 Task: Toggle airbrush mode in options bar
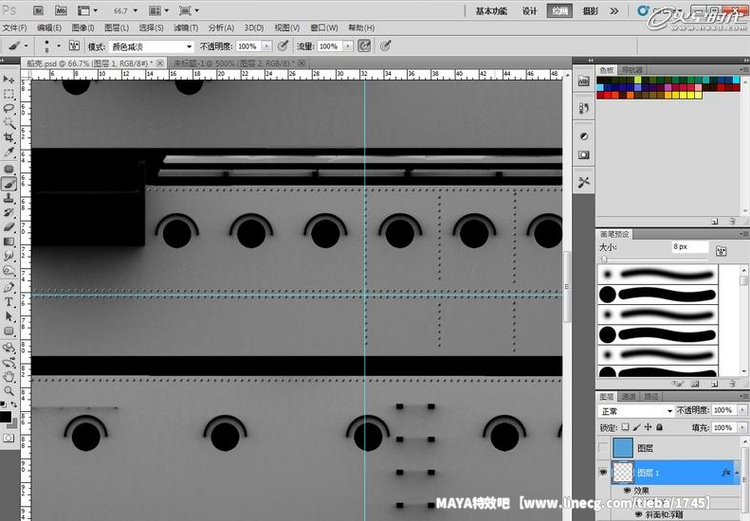point(364,46)
